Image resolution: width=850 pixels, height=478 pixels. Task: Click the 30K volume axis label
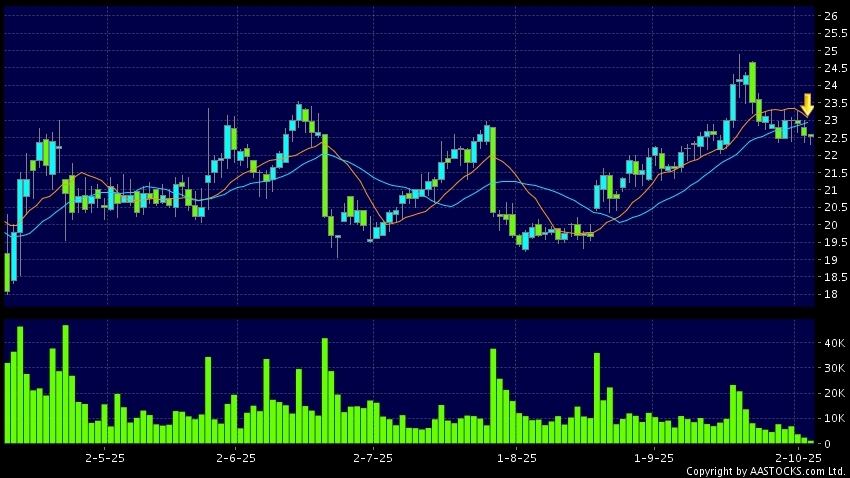click(832, 368)
